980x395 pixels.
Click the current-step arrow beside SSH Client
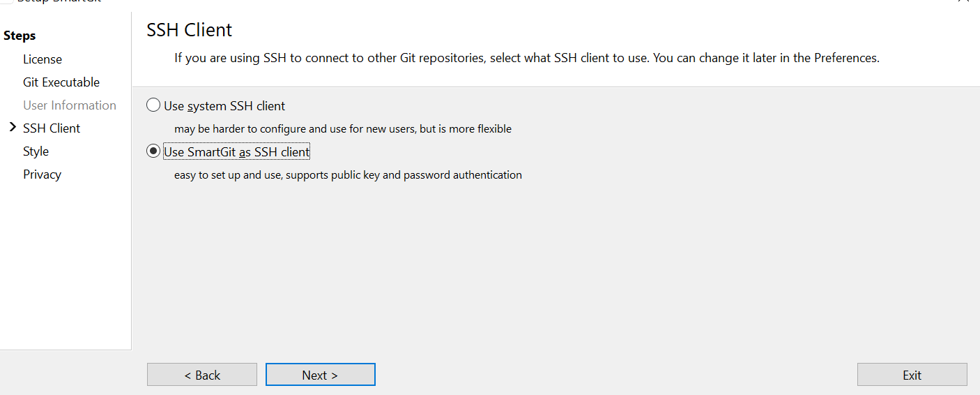12,128
